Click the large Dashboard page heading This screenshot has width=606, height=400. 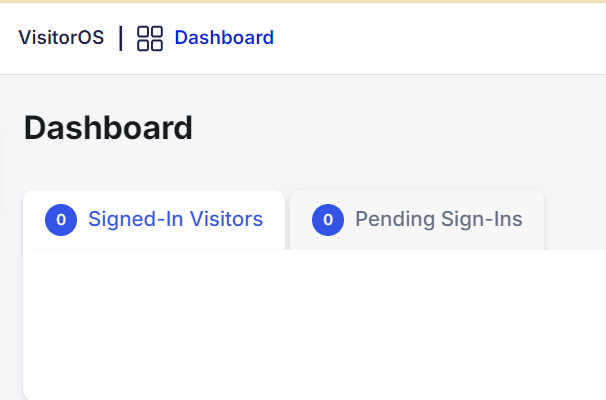pyautogui.click(x=108, y=128)
